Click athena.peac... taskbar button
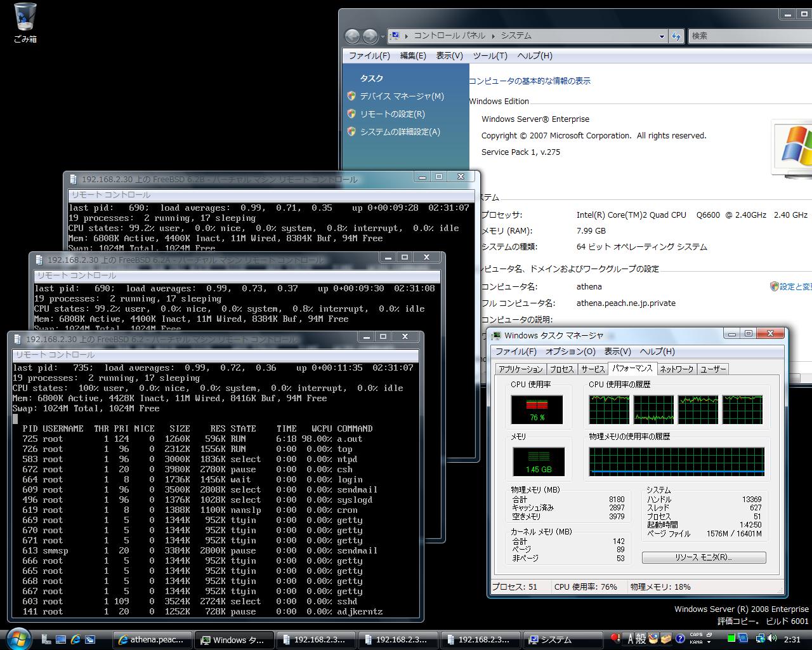 pyautogui.click(x=152, y=640)
